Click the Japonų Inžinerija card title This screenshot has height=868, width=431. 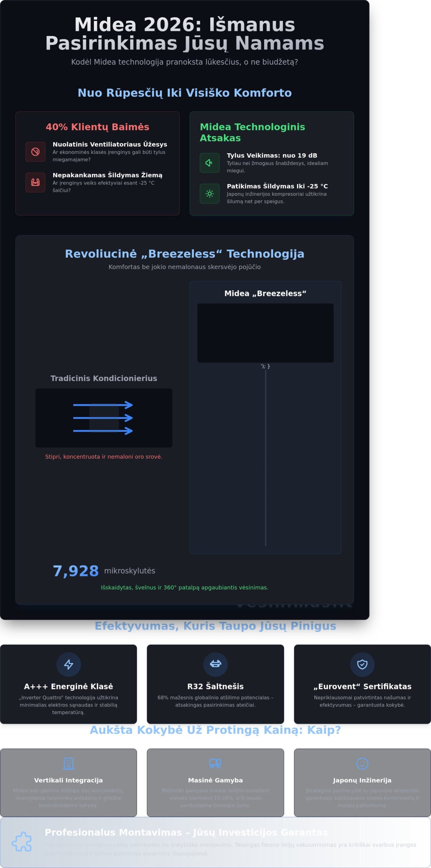pos(362,780)
